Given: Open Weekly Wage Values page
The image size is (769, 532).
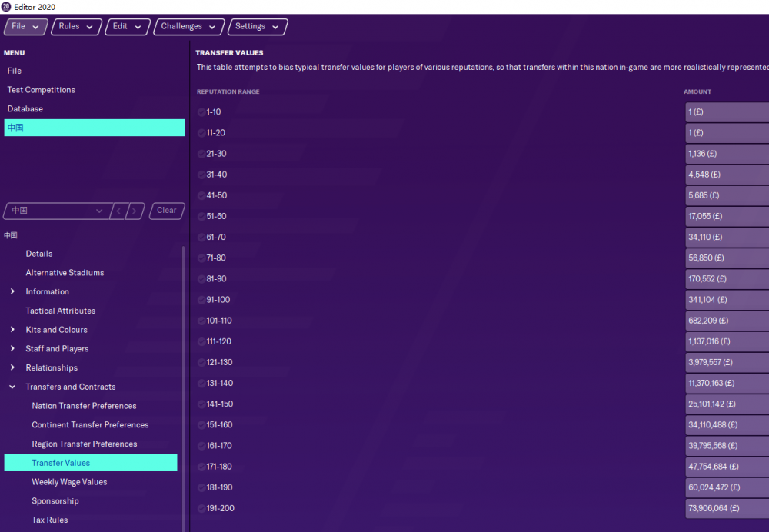Looking at the screenshot, I should 69,482.
